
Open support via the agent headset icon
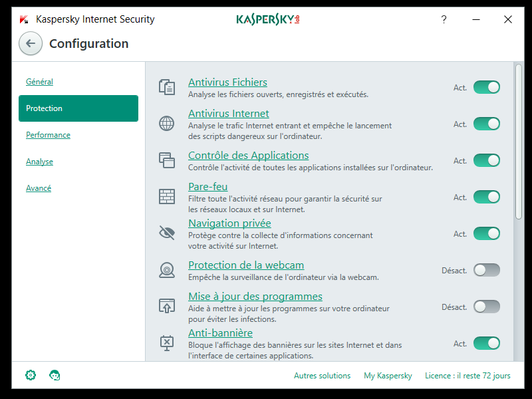tap(55, 375)
